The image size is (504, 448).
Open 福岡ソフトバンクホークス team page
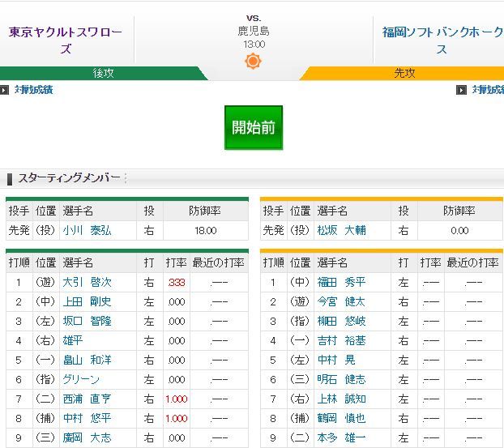click(x=442, y=41)
